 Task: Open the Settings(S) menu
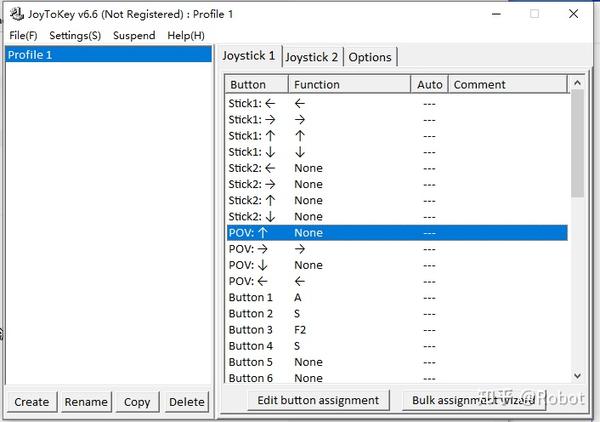(75, 36)
